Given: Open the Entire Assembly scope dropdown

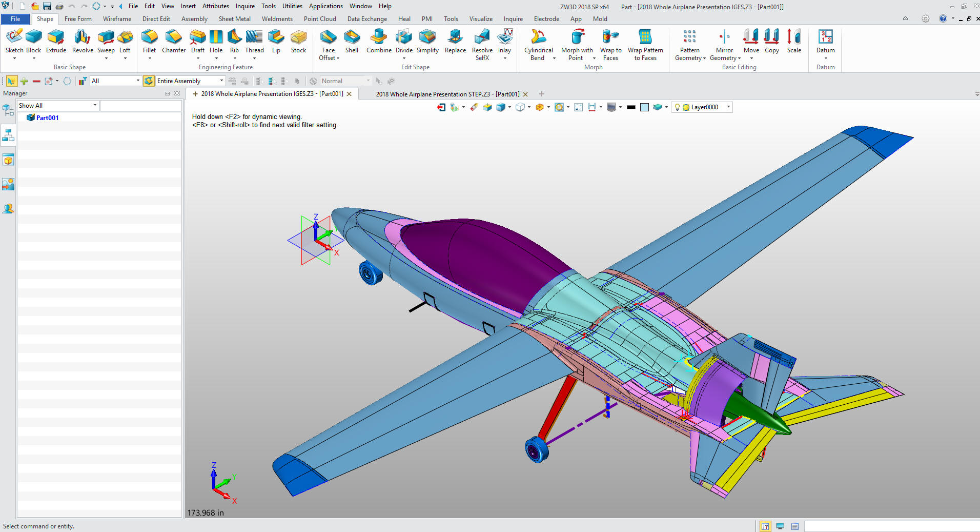Looking at the screenshot, I should [x=221, y=81].
